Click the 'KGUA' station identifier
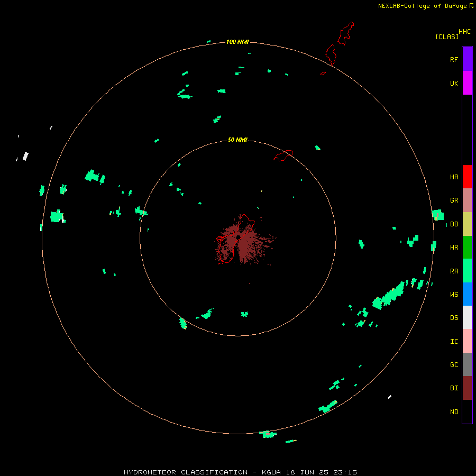The image size is (476, 476). coord(271,472)
